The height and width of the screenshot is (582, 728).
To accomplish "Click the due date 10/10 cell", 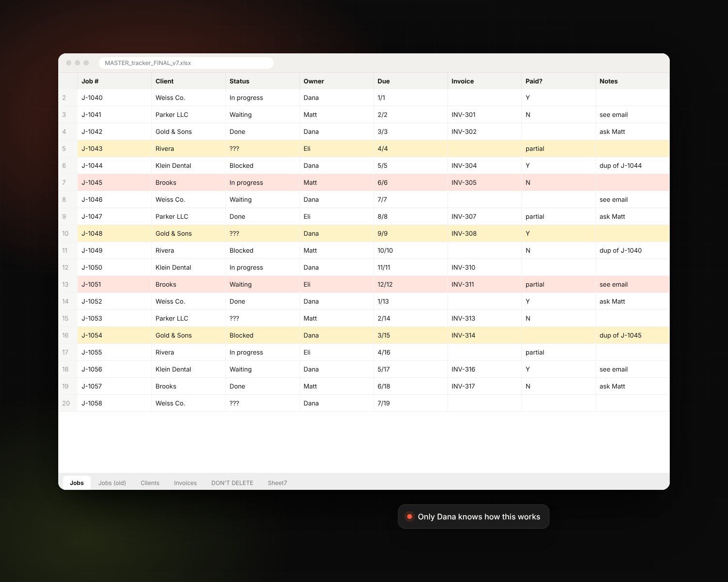I will [411, 250].
